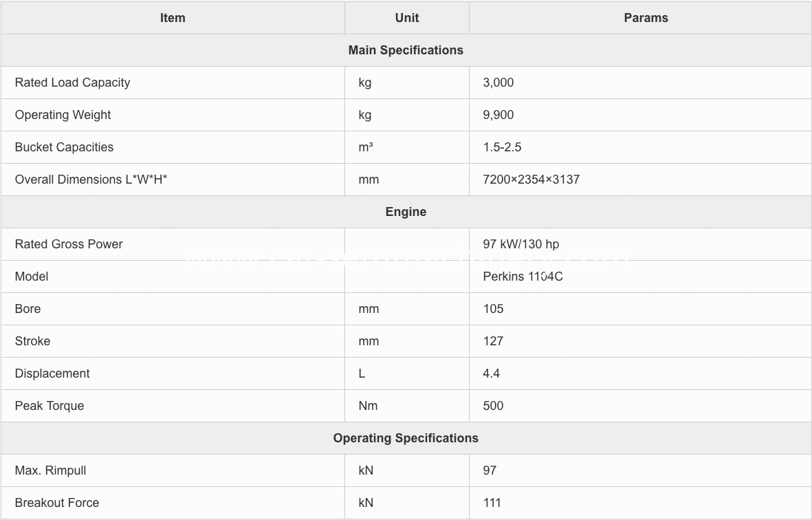
Task: Select the Operating Specifications section heading
Action: (406, 438)
